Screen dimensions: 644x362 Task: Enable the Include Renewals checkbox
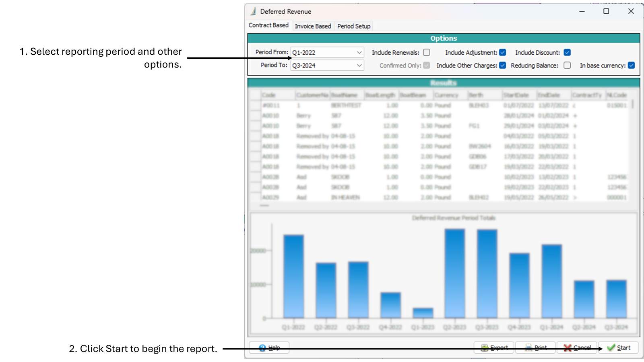[427, 53]
